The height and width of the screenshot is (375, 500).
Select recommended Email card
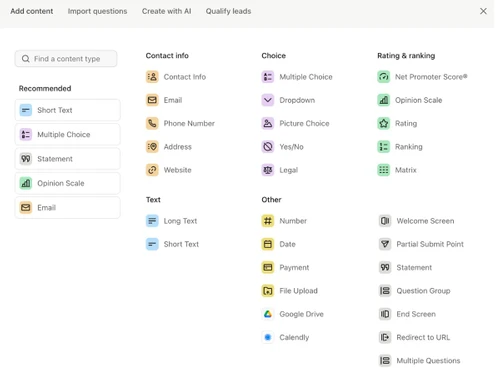tap(68, 208)
